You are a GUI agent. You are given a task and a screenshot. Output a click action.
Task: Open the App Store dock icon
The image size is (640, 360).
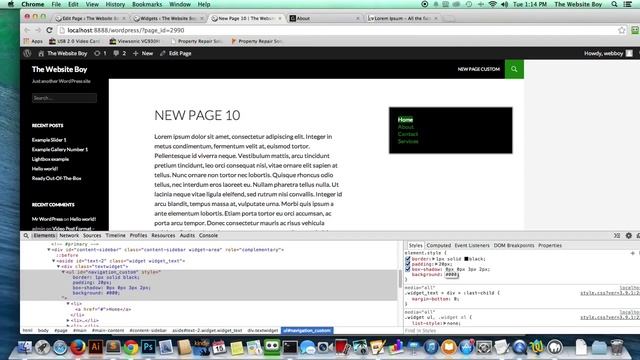(x=466, y=347)
